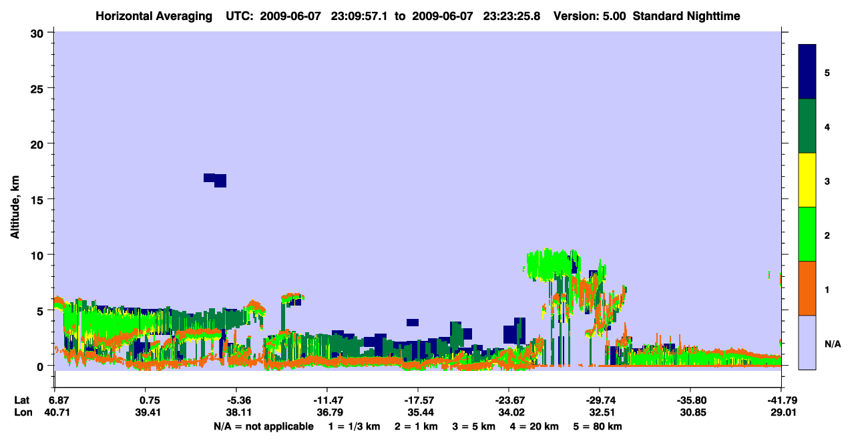Click latitude value -5.36
Image resolution: width=868 pixels, height=445 pixels.
click(x=239, y=400)
